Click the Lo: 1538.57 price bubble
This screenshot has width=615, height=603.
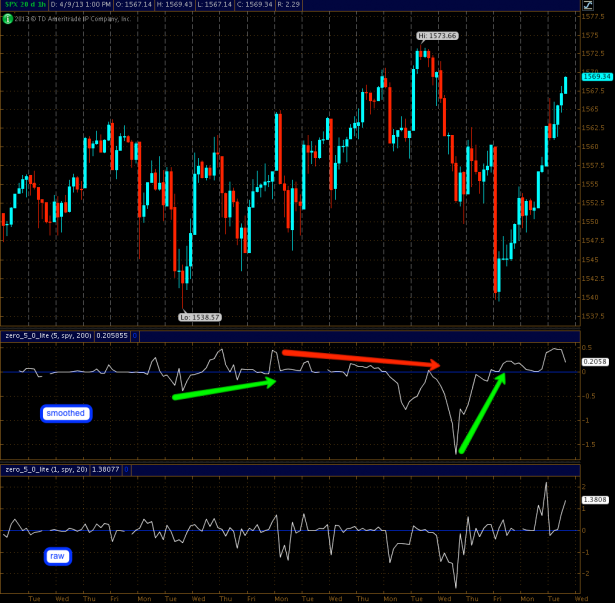(x=200, y=317)
